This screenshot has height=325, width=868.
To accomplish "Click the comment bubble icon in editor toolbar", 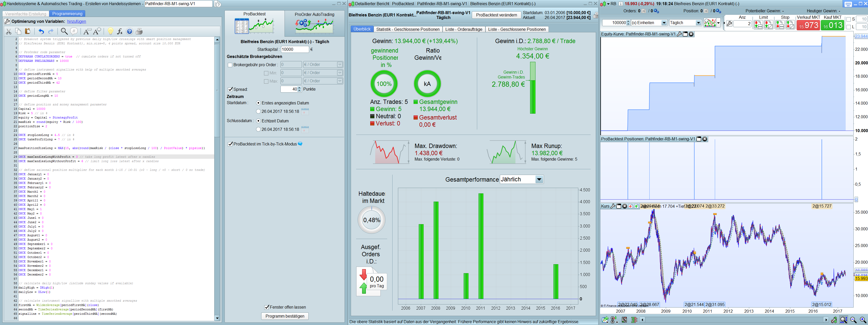I will [x=74, y=31].
